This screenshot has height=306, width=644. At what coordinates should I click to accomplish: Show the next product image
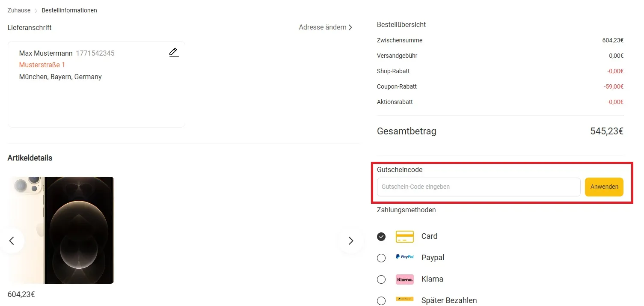point(350,241)
